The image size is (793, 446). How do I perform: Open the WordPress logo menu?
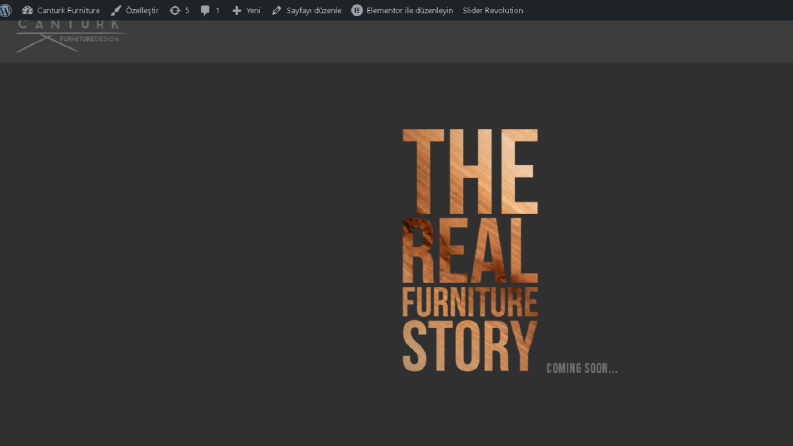(x=6, y=10)
